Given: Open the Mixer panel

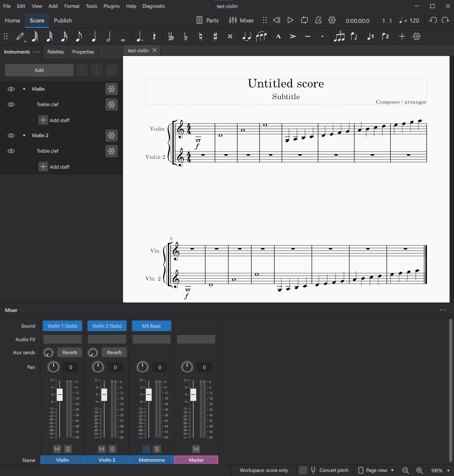Looking at the screenshot, I should [x=242, y=20].
